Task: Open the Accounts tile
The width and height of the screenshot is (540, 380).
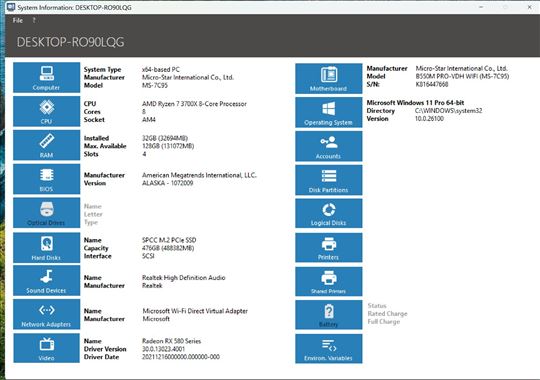Action: [x=329, y=146]
